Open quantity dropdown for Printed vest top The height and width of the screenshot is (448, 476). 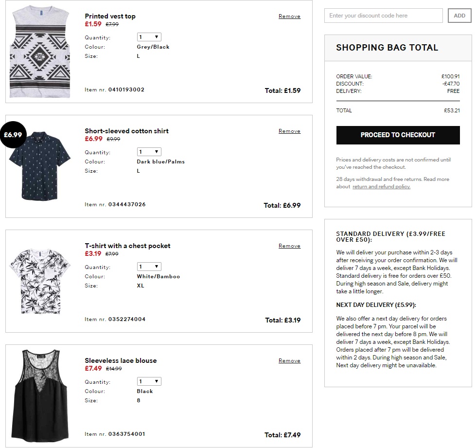click(149, 37)
